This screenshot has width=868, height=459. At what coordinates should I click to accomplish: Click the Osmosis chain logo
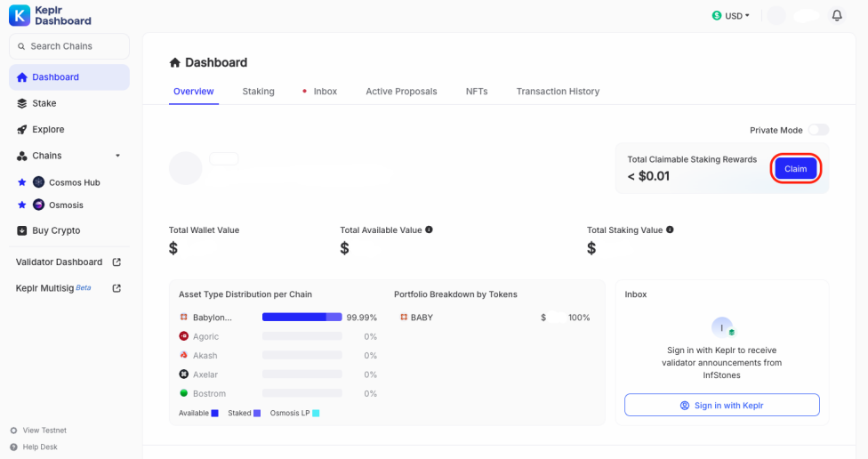tap(38, 205)
